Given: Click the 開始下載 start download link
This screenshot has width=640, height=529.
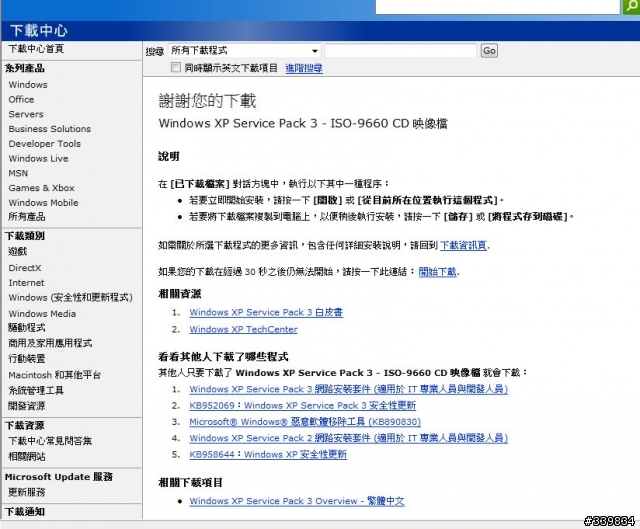Looking at the screenshot, I should (438, 272).
